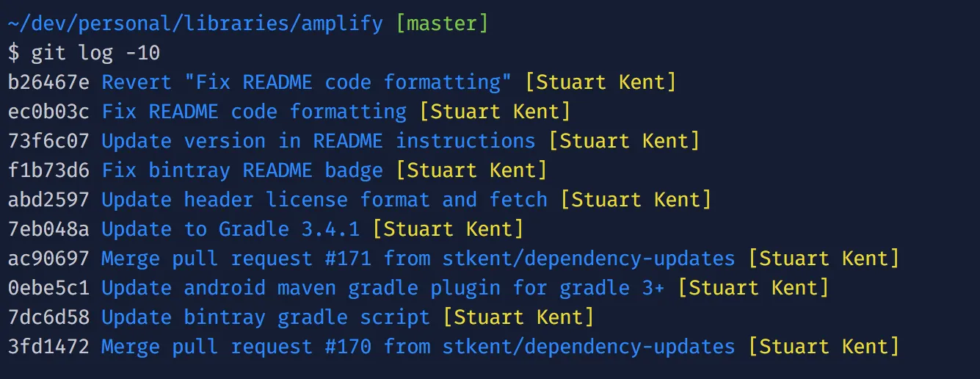Click commit hash 73f6c07
The width and height of the screenshot is (980, 379).
tap(48, 141)
